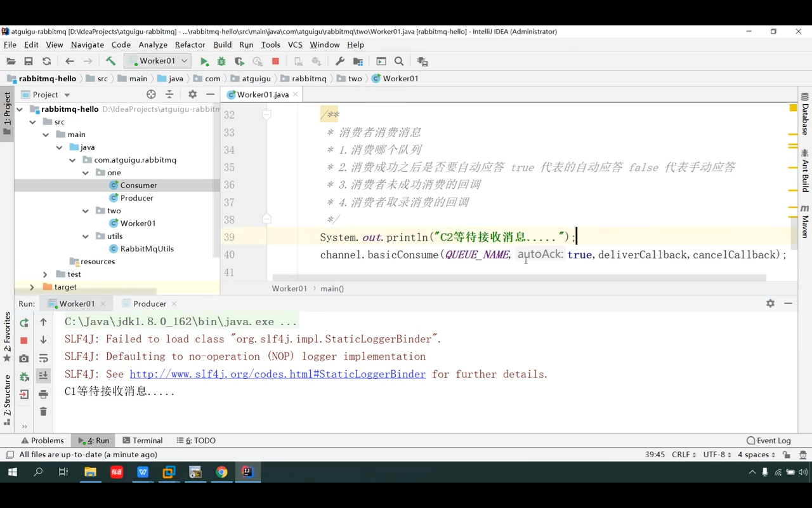Collapse the rabbitmq-hello project node
The image size is (812, 508).
click(x=20, y=109)
